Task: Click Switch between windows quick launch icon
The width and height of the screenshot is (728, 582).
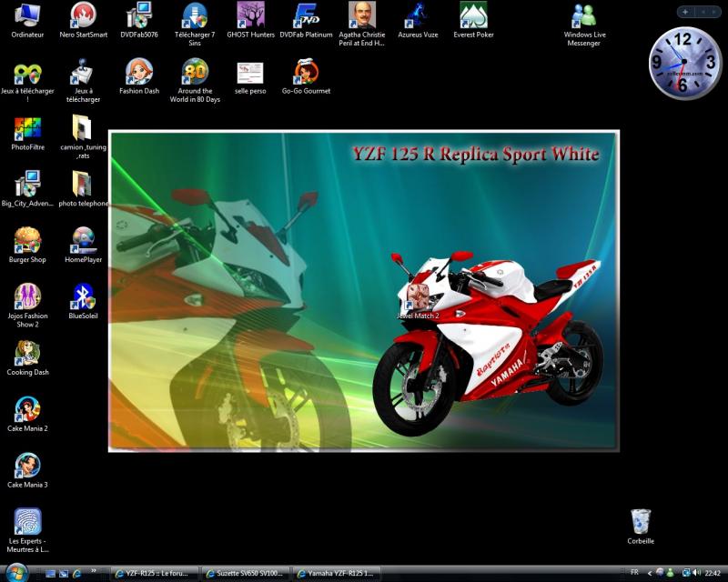Action: pyautogui.click(x=64, y=574)
